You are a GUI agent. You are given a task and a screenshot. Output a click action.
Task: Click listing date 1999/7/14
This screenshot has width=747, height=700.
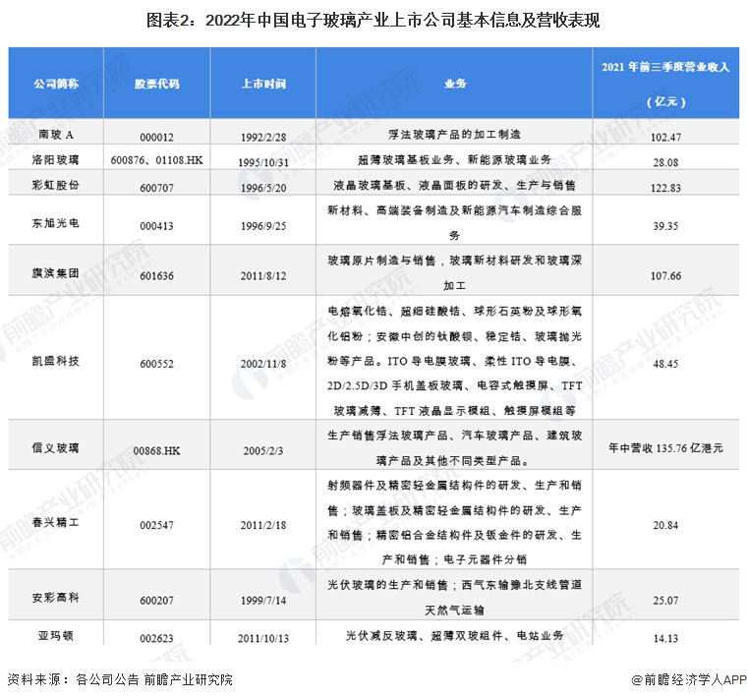(263, 601)
